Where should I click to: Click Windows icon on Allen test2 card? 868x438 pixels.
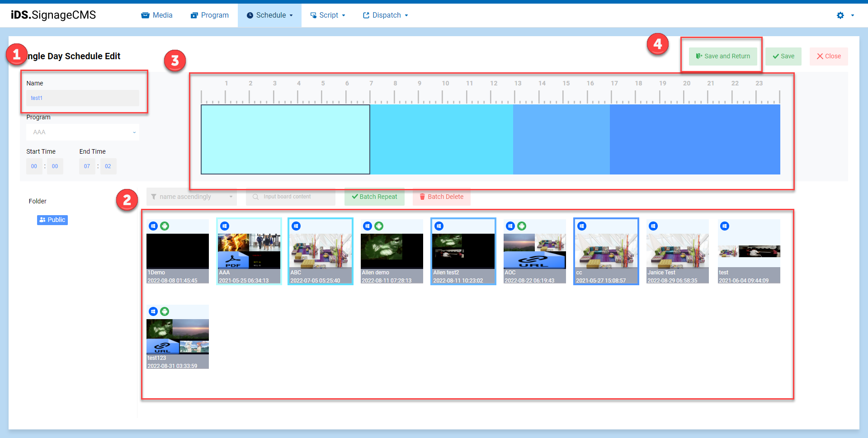(x=439, y=226)
